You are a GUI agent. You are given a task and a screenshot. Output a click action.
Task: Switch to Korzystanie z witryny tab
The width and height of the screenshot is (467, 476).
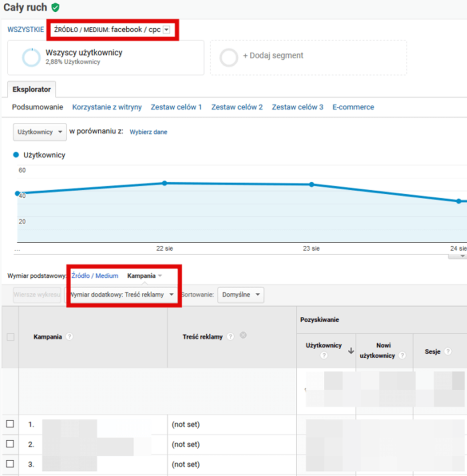tap(107, 107)
